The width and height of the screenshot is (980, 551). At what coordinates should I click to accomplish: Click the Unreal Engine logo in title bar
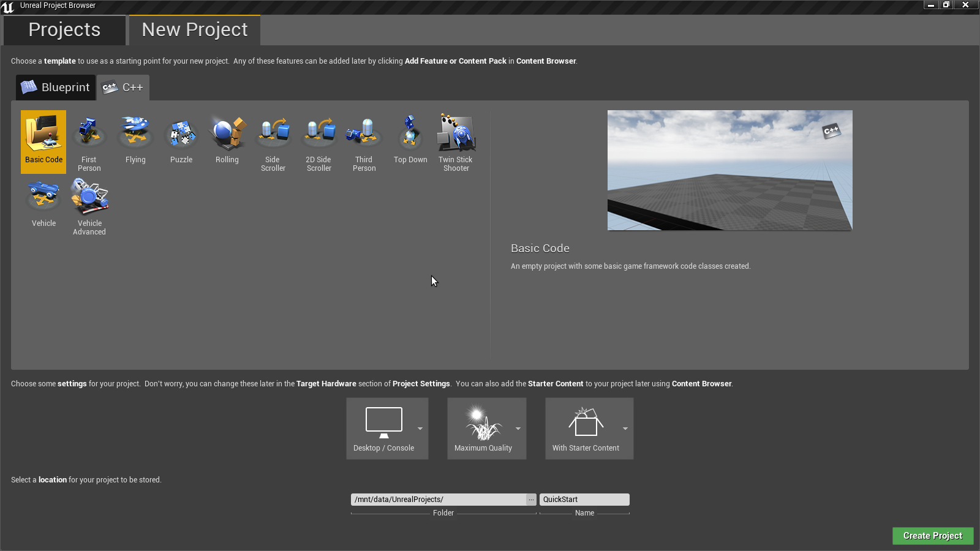click(8, 7)
